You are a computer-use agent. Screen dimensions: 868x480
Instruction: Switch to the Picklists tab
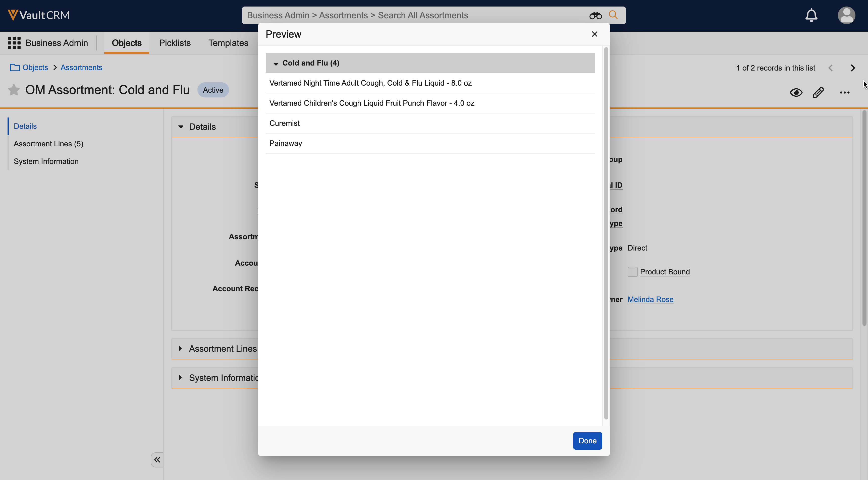(x=175, y=43)
